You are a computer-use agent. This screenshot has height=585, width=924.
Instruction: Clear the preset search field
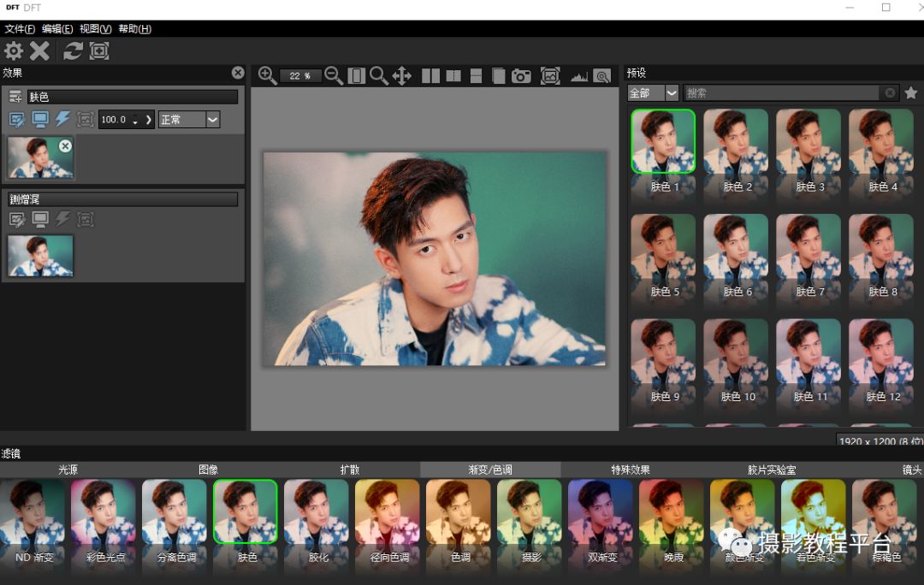(x=890, y=92)
